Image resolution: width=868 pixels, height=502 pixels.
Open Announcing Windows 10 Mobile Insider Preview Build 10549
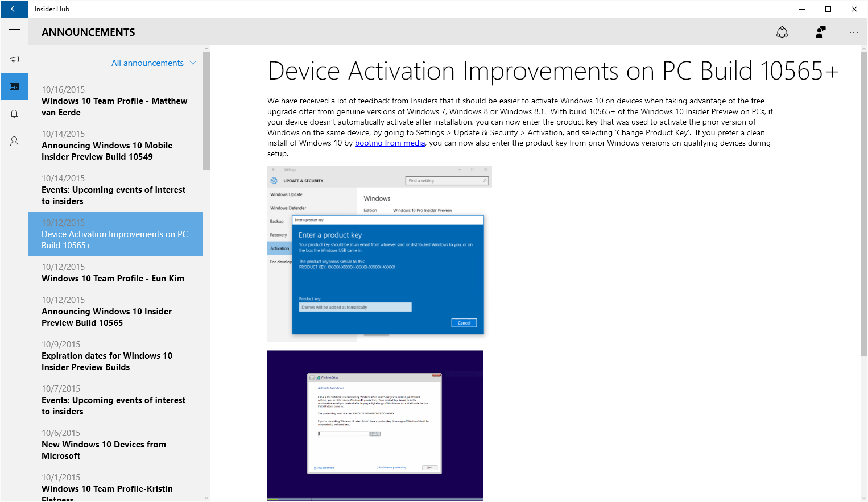point(115,146)
